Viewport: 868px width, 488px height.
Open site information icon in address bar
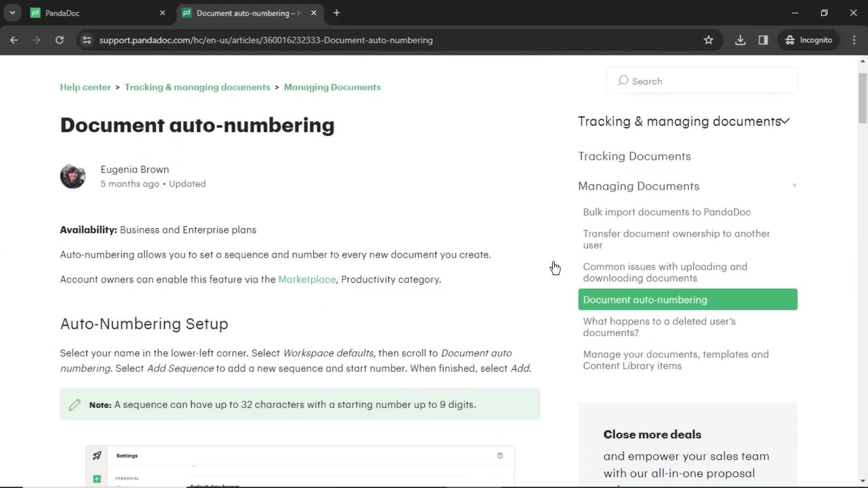click(x=87, y=40)
